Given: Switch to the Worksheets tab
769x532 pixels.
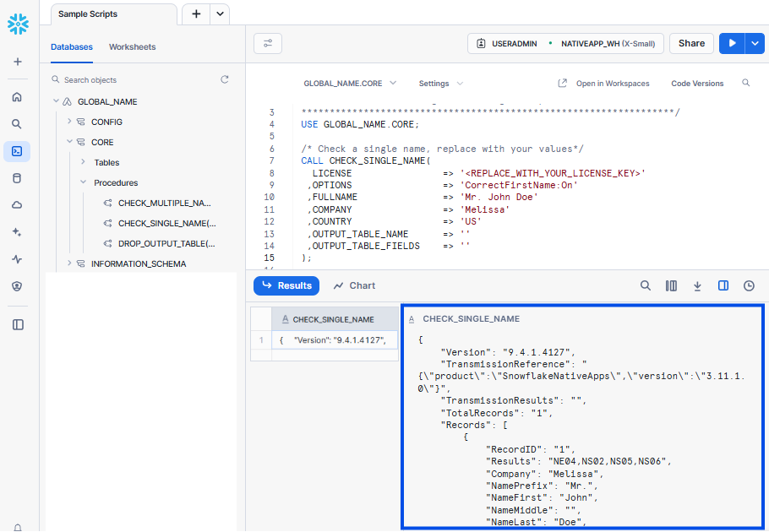Looking at the screenshot, I should (133, 47).
